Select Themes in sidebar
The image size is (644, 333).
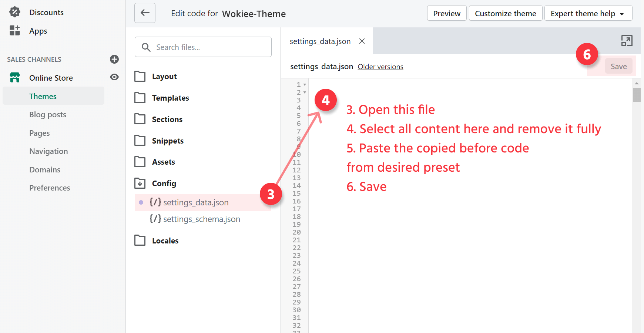point(54,96)
